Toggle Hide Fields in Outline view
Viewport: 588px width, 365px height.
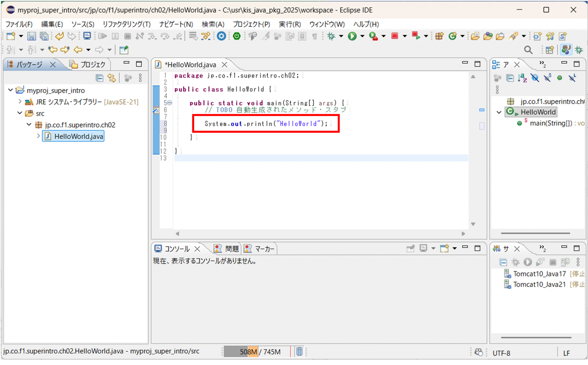pyautogui.click(x=535, y=78)
